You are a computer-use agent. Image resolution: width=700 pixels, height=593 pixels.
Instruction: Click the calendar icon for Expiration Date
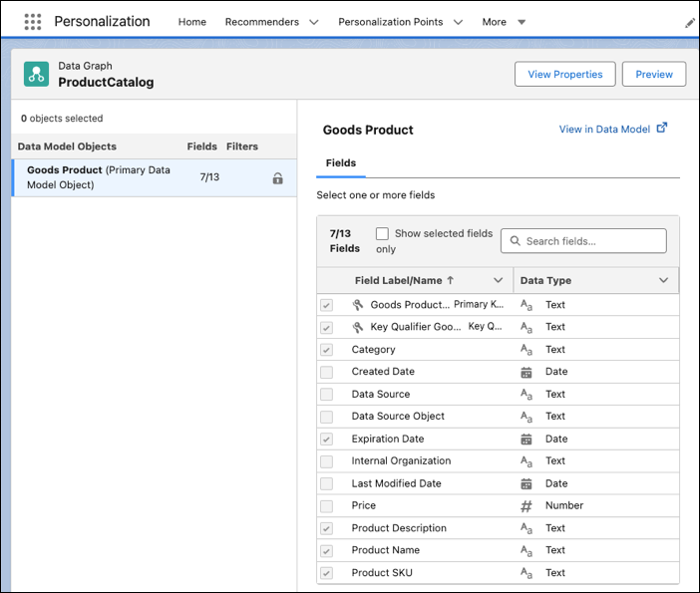526,440
